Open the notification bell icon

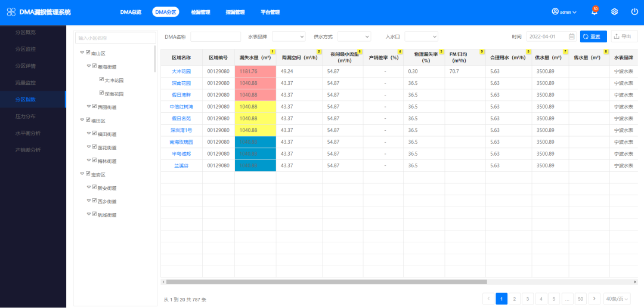[594, 12]
